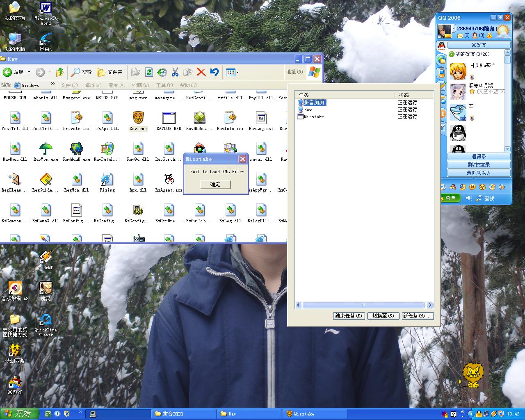Open the 帮助(H) menu

(188, 85)
